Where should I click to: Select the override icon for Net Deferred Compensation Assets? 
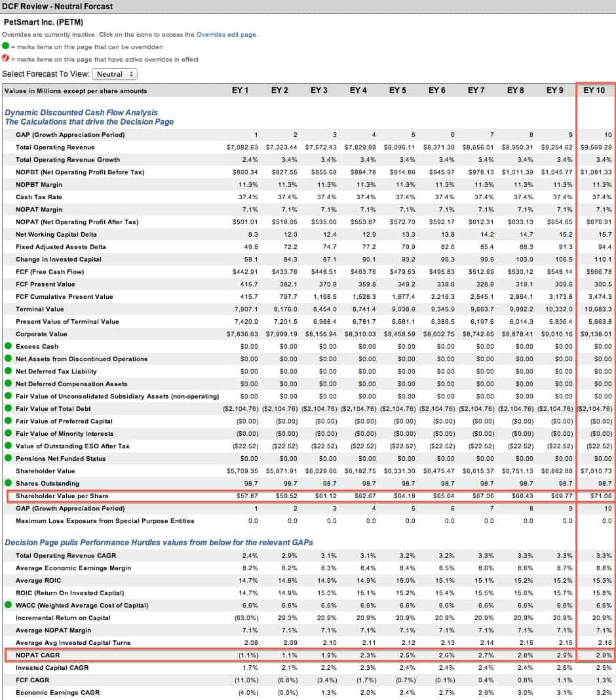click(7, 382)
